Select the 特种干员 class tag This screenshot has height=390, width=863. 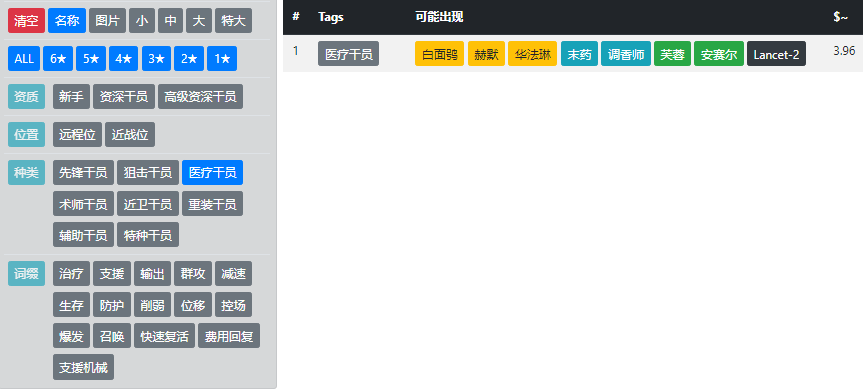(148, 235)
